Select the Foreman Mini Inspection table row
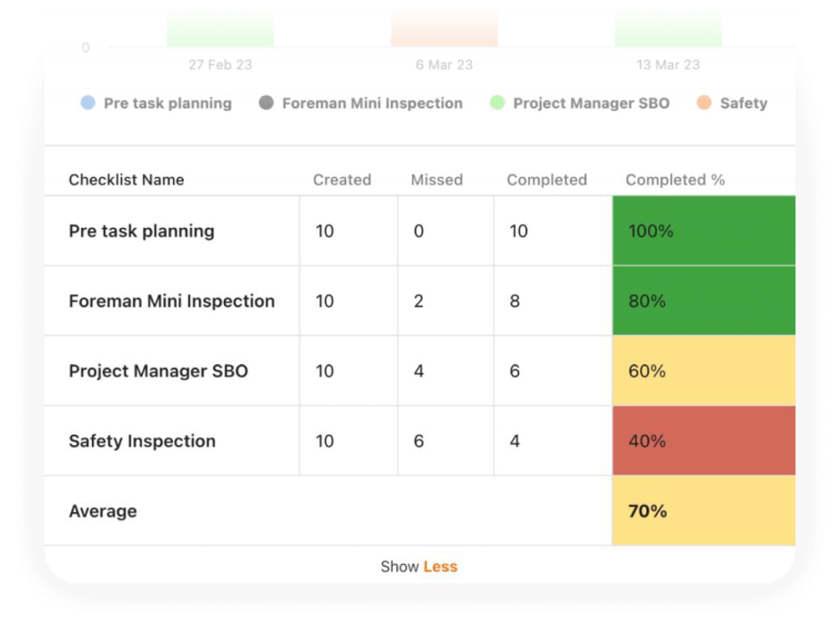This screenshot has height=628, width=840. pos(171,301)
